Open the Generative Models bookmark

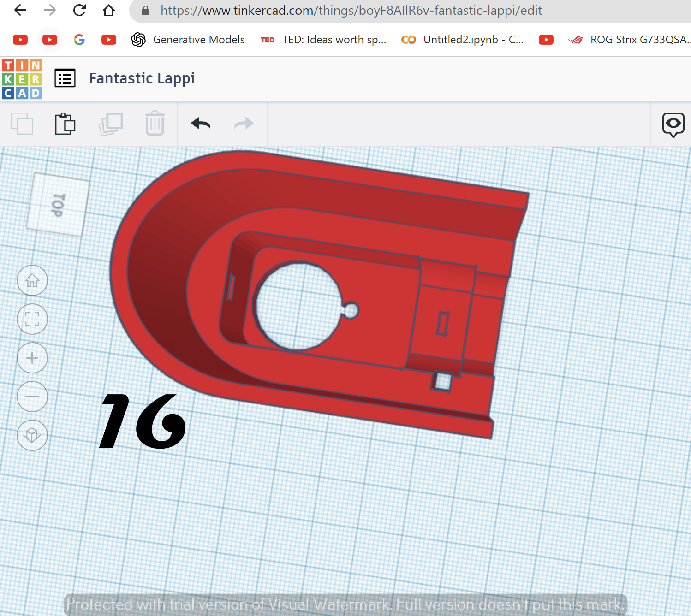click(198, 40)
